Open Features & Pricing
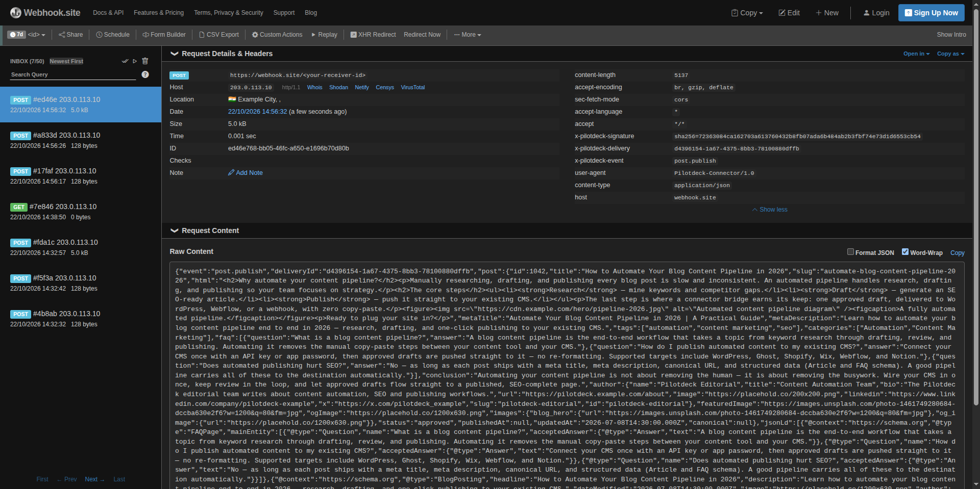The height and width of the screenshot is (489, 980). (159, 13)
